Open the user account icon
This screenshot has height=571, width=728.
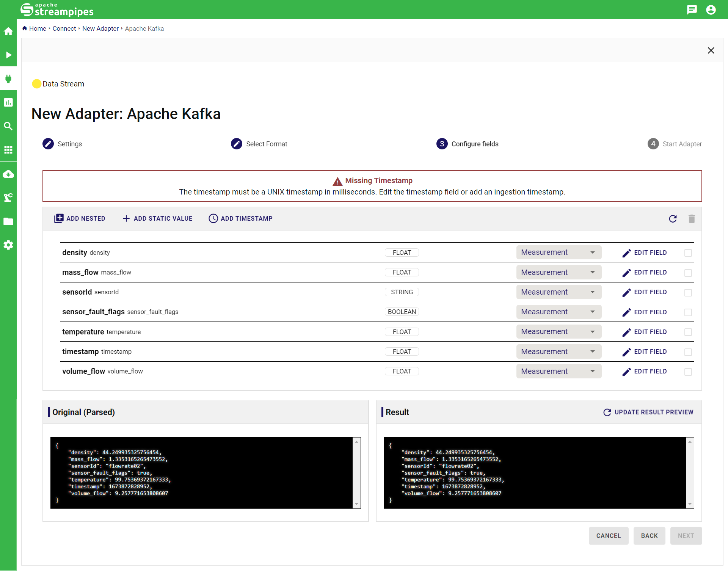tap(711, 9)
